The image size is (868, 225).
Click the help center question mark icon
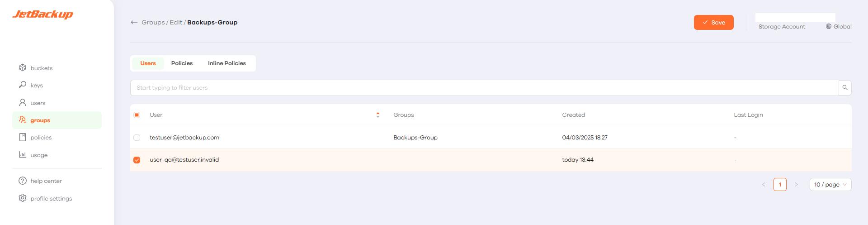tap(23, 181)
